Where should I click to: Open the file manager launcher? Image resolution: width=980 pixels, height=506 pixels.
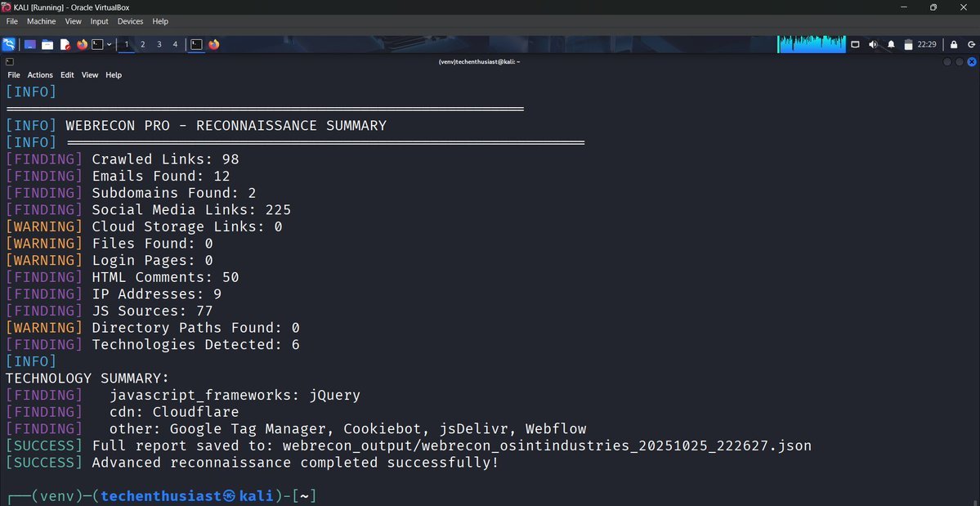[x=47, y=44]
